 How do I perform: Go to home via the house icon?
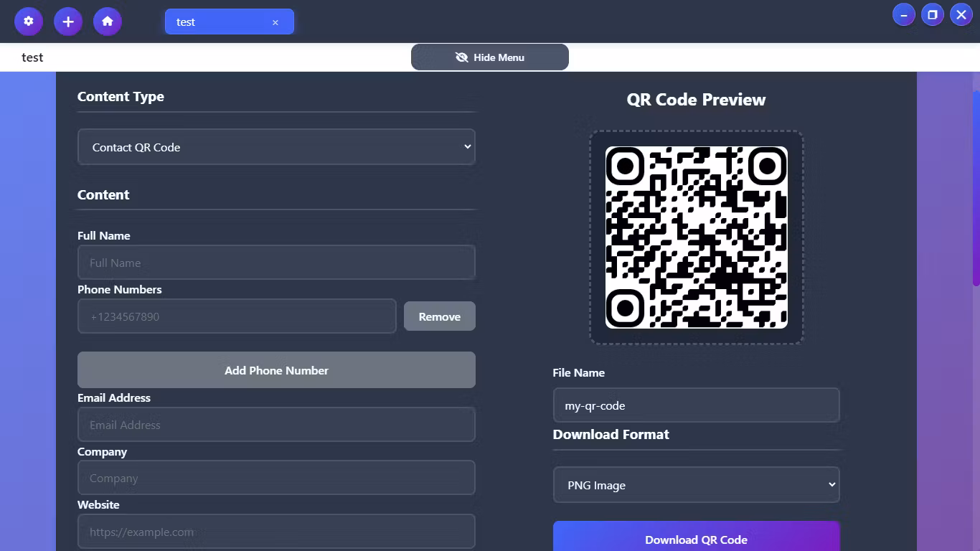point(108,22)
